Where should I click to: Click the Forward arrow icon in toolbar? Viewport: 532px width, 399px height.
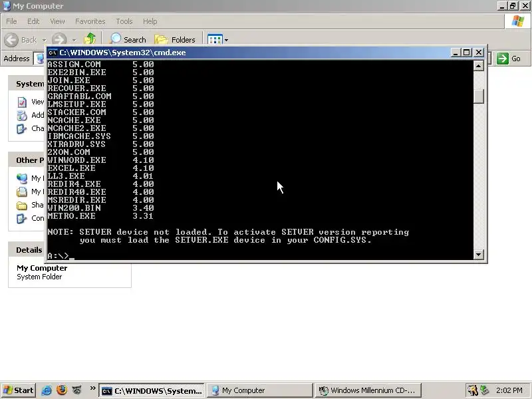coord(59,39)
